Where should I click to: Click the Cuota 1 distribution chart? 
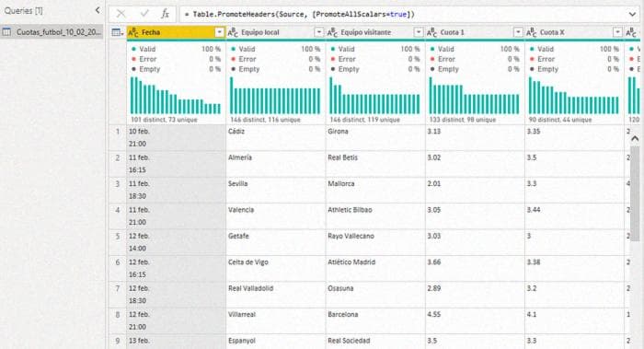475,96
